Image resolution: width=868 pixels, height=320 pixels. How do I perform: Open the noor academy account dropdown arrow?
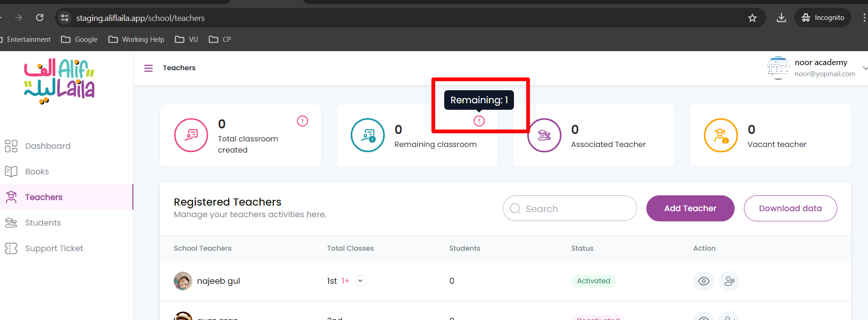point(864,68)
